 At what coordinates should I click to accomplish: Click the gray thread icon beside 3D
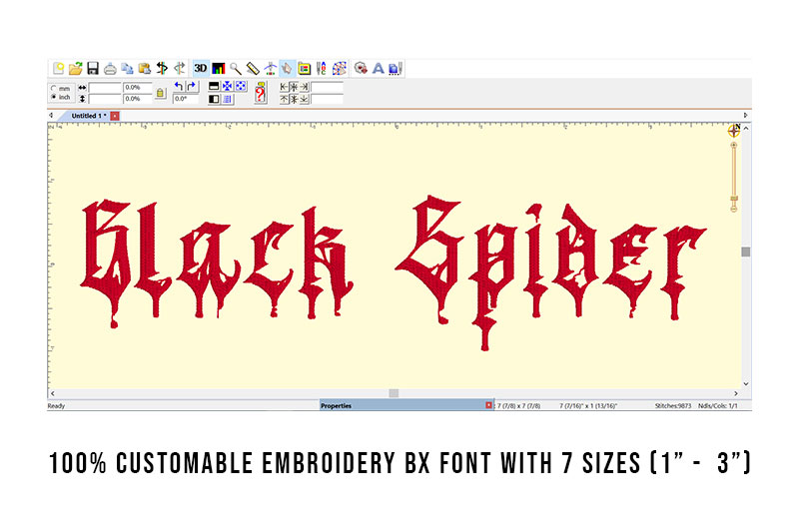(180, 68)
